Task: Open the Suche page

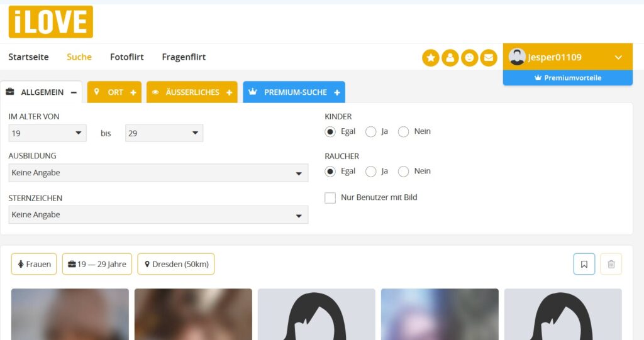Action: tap(79, 57)
